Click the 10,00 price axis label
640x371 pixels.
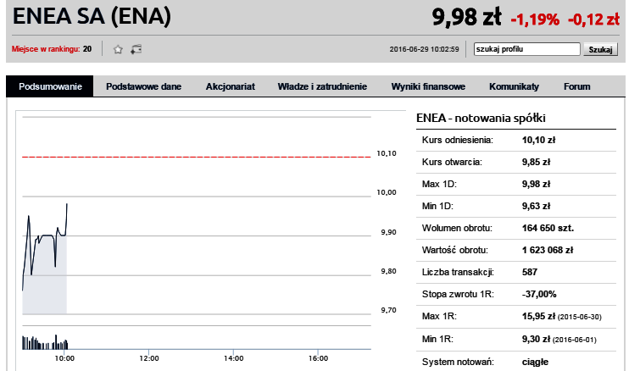(386, 192)
